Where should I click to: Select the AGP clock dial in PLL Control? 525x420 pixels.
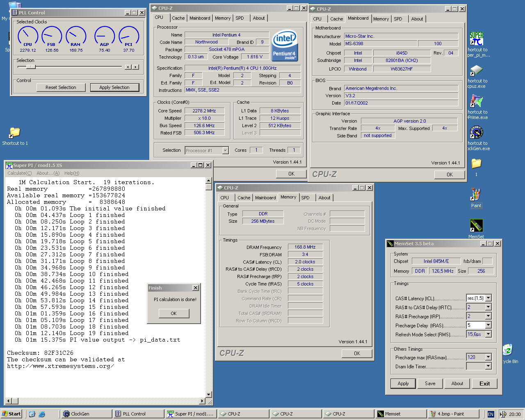click(x=105, y=36)
